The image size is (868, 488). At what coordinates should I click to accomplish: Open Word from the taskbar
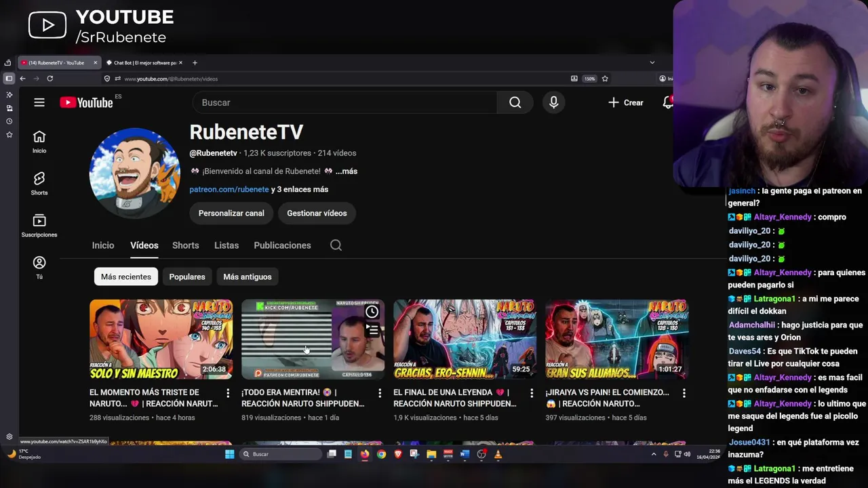click(465, 454)
